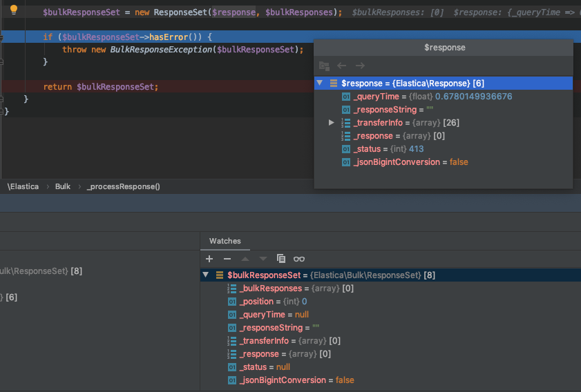Click the set-as-root icon in popup toolbar

(324, 66)
